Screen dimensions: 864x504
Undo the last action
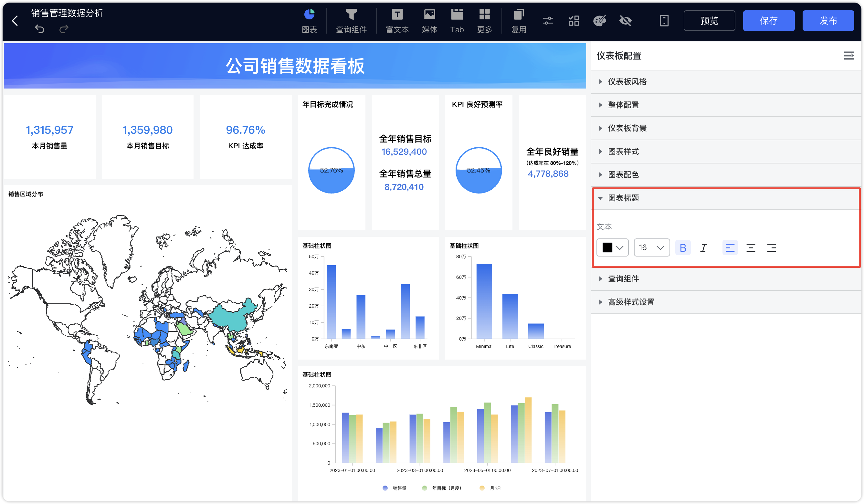click(x=39, y=29)
